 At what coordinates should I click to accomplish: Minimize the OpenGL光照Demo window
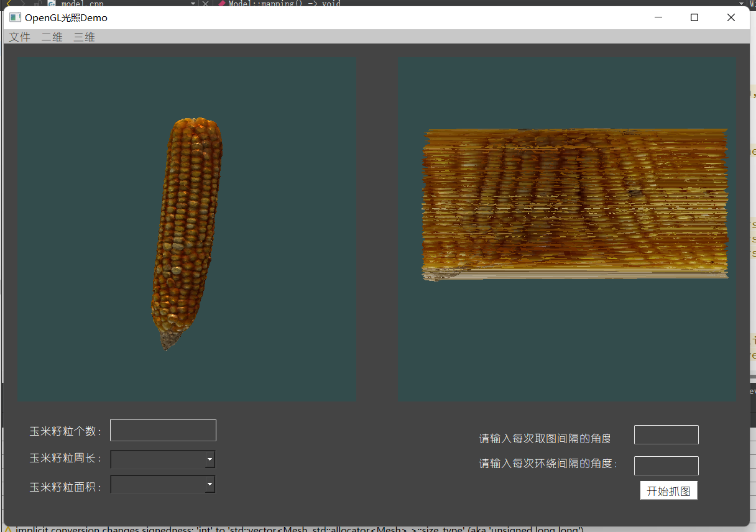coord(658,17)
